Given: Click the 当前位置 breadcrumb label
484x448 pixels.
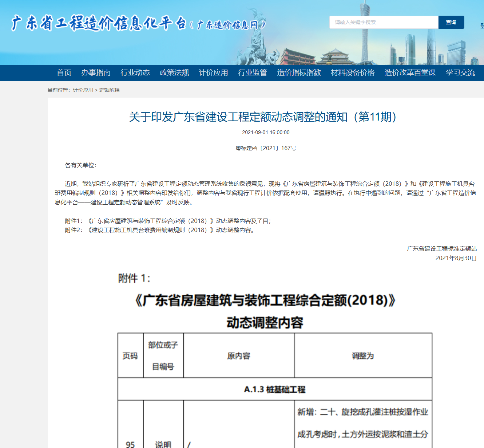Looking at the screenshot, I should (x=59, y=90).
